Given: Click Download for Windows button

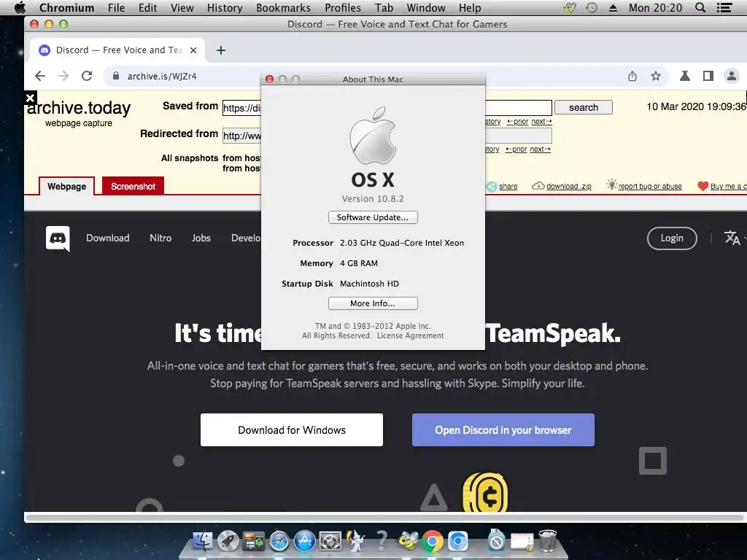Looking at the screenshot, I should click(x=292, y=430).
